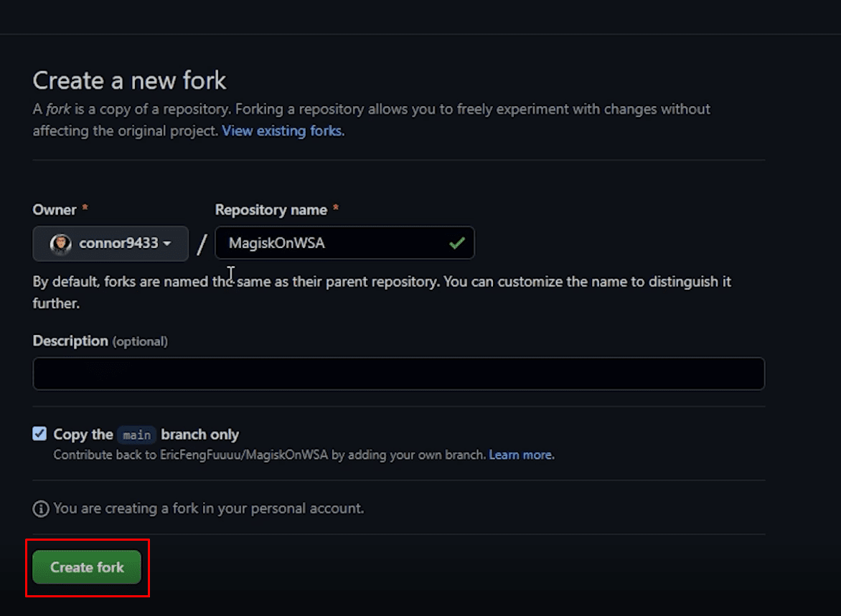Uncheck the Copy the main branch only checkbox
This screenshot has height=616, width=841.
click(39, 434)
